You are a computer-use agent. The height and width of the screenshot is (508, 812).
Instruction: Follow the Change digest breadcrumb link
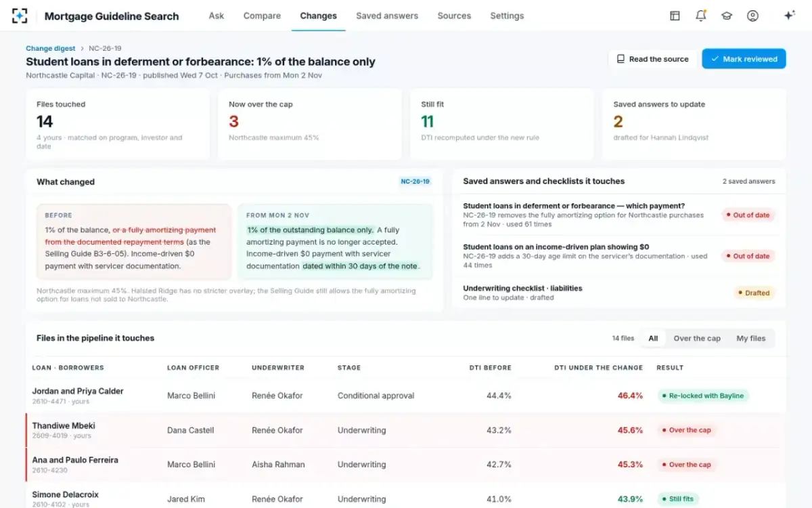pyautogui.click(x=51, y=49)
